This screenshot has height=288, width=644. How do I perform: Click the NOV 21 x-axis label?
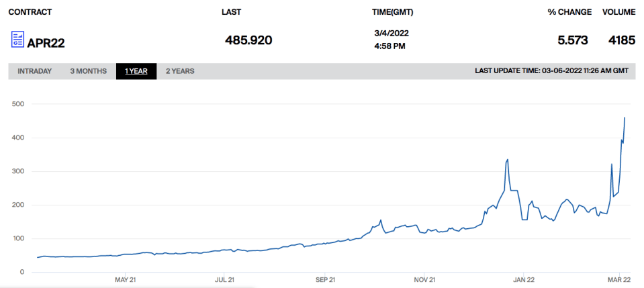[424, 280]
